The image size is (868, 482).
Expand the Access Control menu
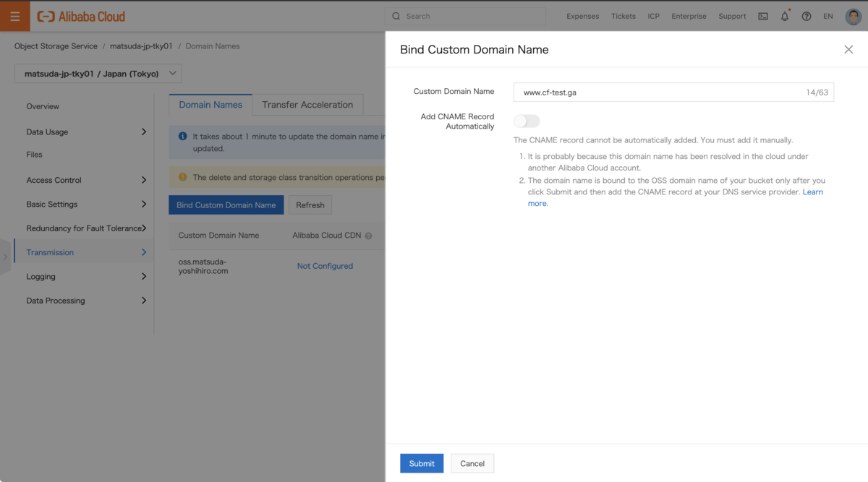(86, 180)
